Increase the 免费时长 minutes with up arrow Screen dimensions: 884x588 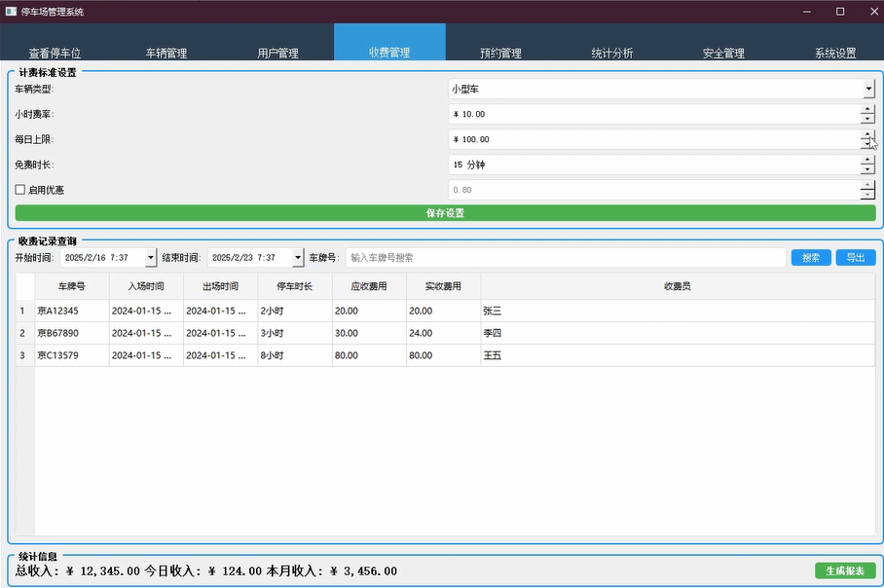point(867,160)
